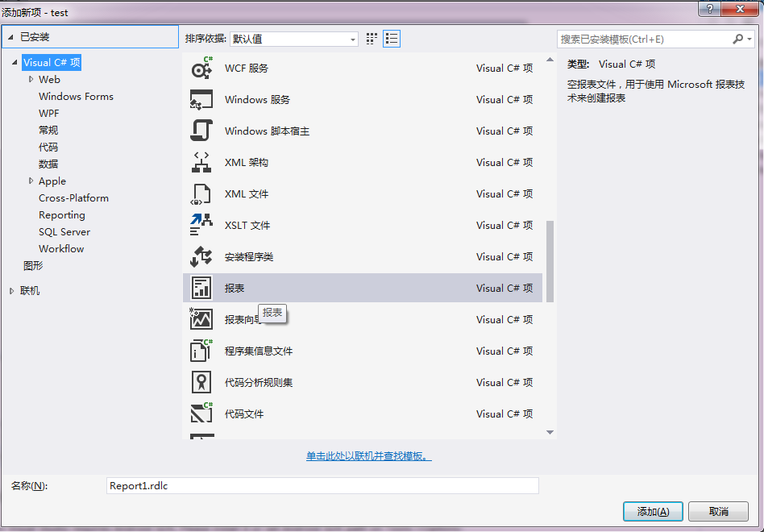
Task: Click the 添加(A) button
Action: pos(653,512)
